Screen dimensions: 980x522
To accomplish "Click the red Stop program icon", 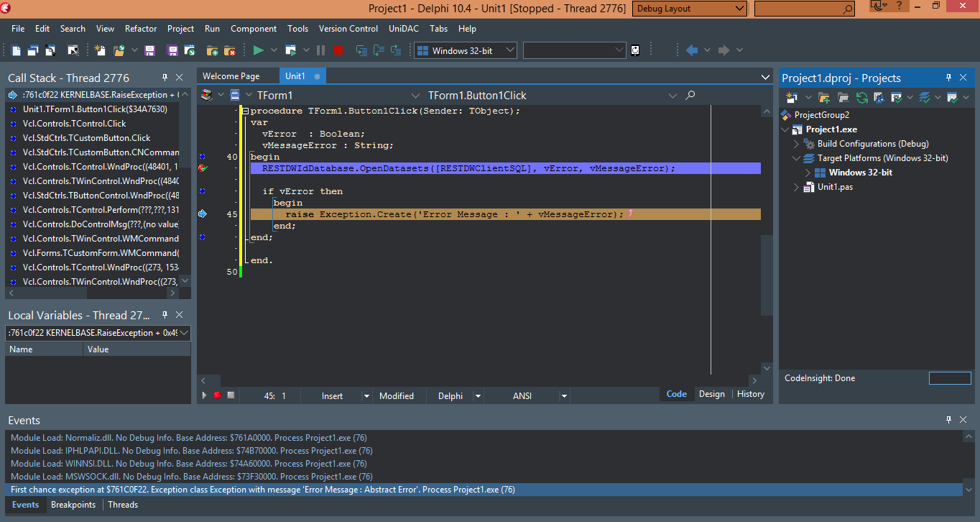I will point(339,50).
